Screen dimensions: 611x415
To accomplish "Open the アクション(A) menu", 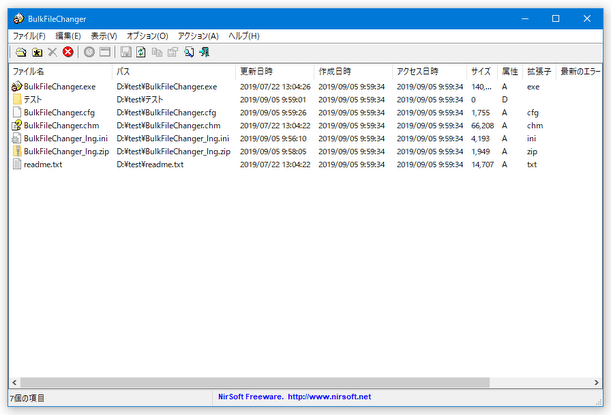I will [198, 36].
